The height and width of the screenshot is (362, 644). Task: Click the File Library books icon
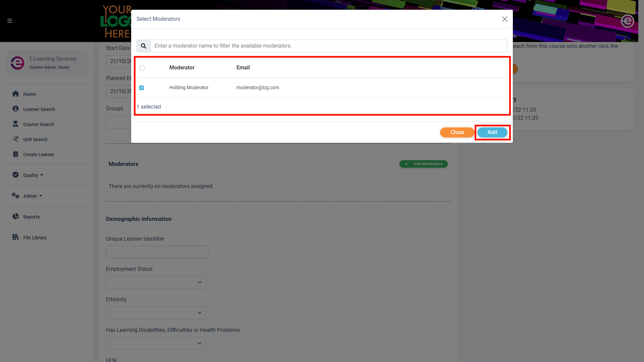[x=15, y=237]
